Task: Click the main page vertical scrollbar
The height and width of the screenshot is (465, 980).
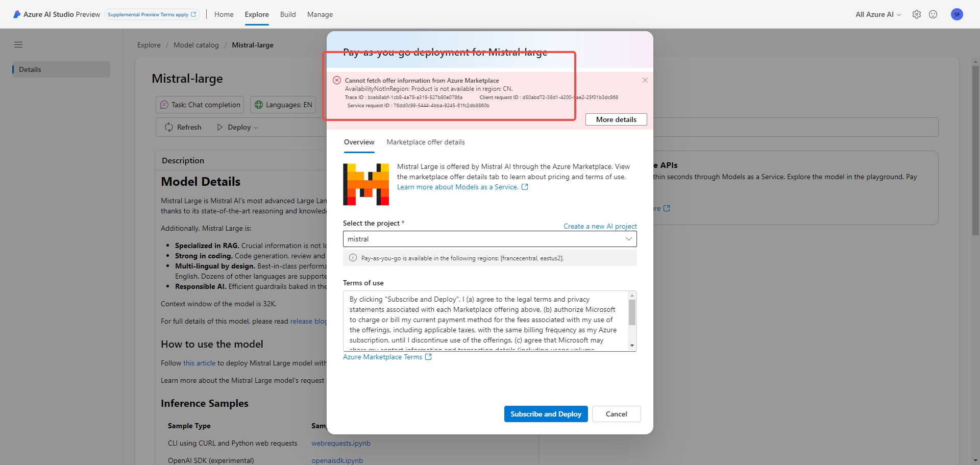Action: [x=975, y=151]
